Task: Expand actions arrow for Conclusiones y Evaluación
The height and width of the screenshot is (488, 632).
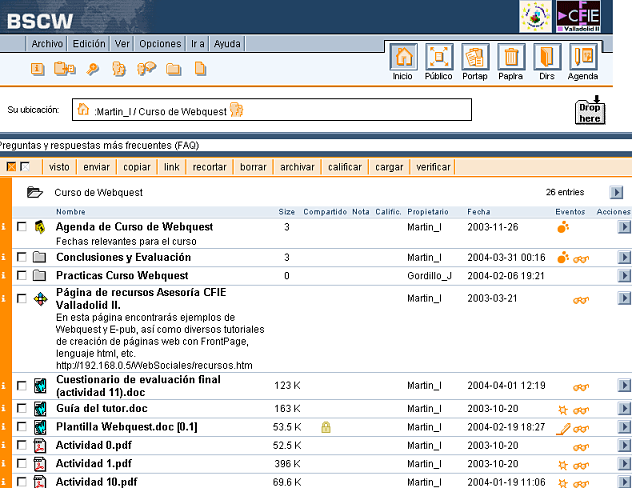Action: tap(624, 257)
